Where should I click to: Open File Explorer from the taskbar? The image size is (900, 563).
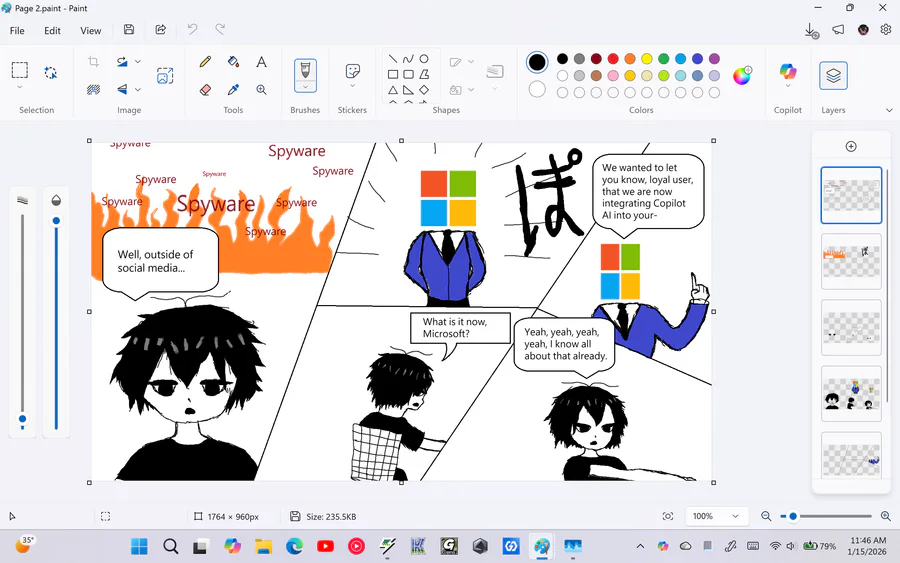point(263,546)
